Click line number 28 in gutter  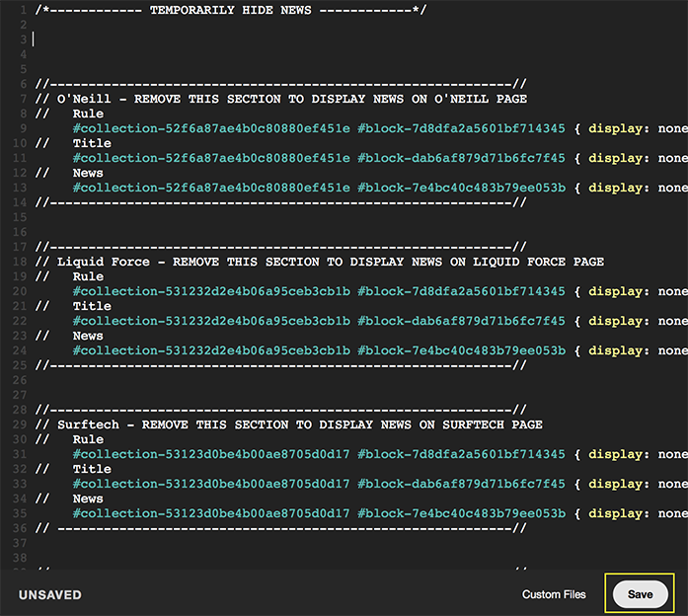coord(20,410)
